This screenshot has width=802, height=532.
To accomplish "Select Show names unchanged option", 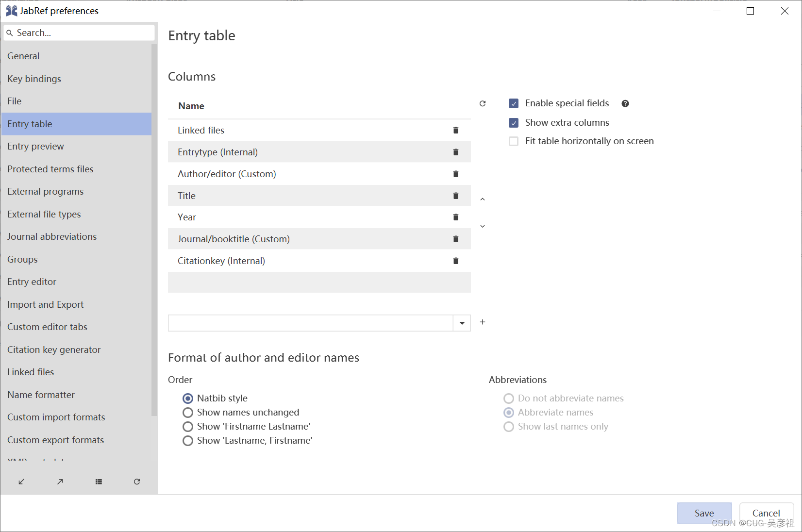I will pyautogui.click(x=188, y=413).
